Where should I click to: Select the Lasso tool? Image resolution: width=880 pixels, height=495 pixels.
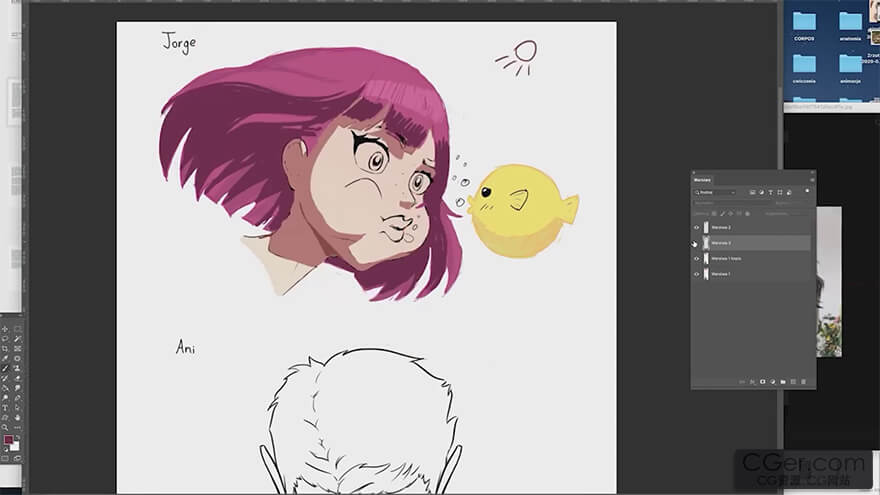click(x=6, y=338)
